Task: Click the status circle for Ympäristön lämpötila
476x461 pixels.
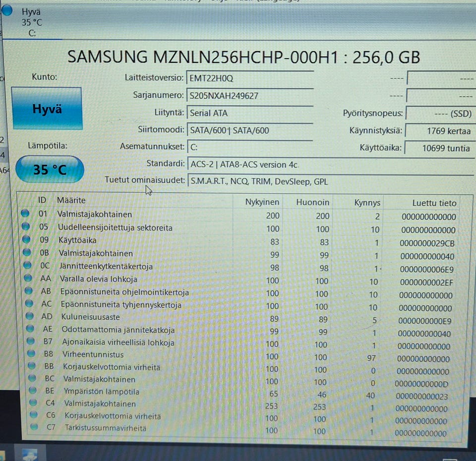Action: 33,390
